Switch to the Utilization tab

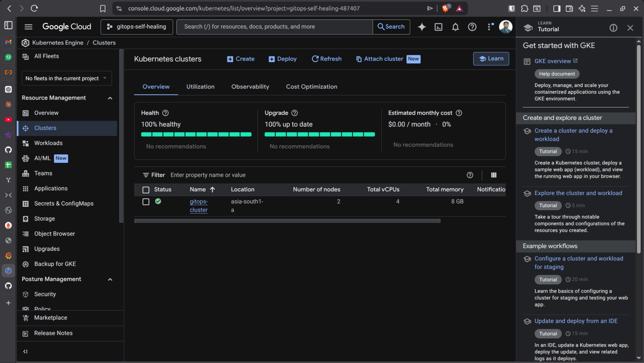pos(200,87)
